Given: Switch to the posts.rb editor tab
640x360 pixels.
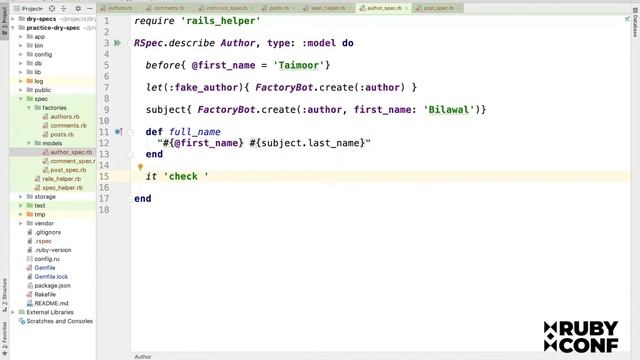Looking at the screenshot, I should (x=278, y=8).
